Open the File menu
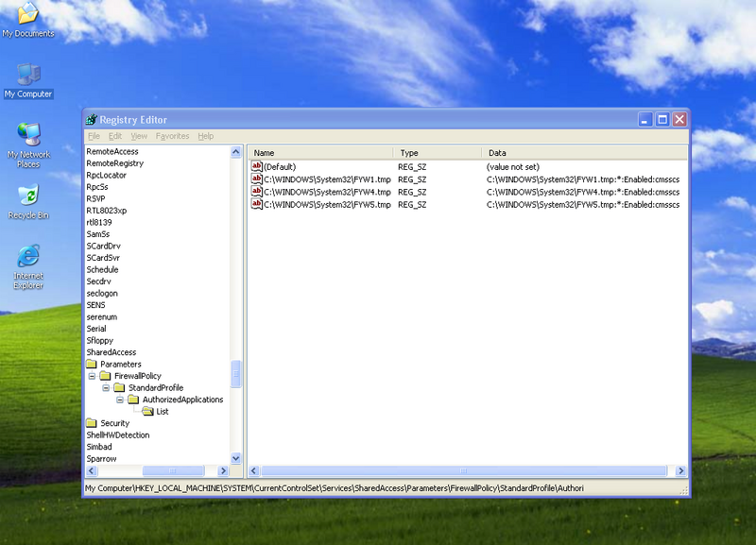This screenshot has height=545, width=756. click(x=94, y=136)
